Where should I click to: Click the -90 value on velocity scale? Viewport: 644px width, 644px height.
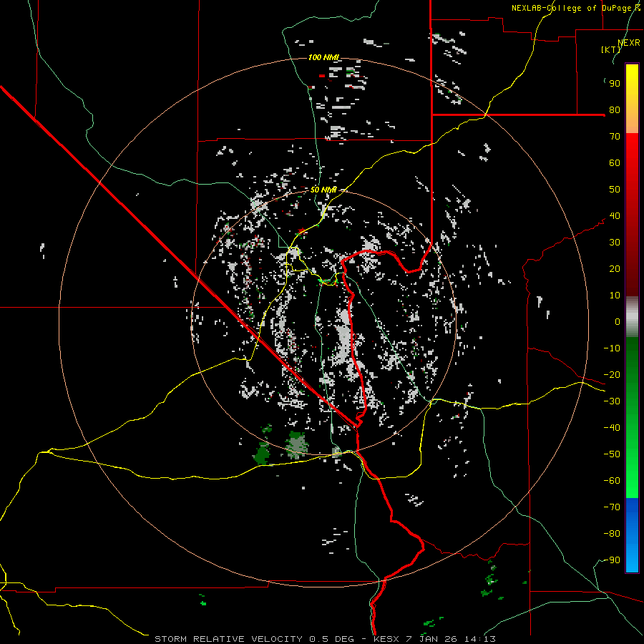tap(612, 560)
